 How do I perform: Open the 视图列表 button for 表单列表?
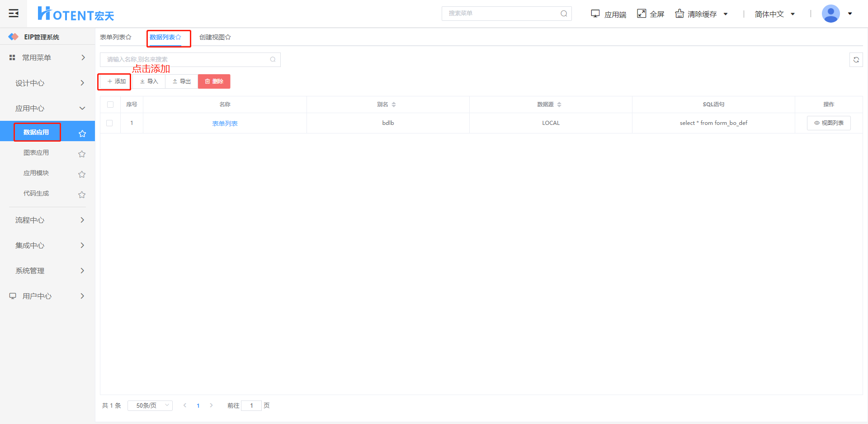(829, 123)
